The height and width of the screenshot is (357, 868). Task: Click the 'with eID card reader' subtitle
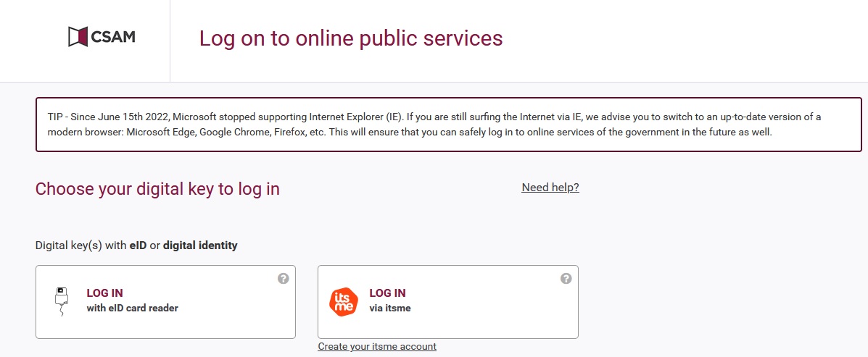tap(132, 308)
